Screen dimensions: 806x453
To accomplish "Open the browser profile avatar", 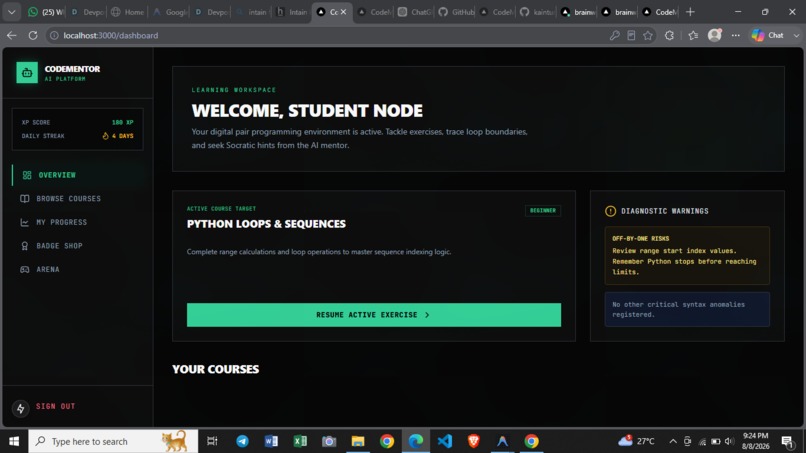I will pyautogui.click(x=715, y=35).
